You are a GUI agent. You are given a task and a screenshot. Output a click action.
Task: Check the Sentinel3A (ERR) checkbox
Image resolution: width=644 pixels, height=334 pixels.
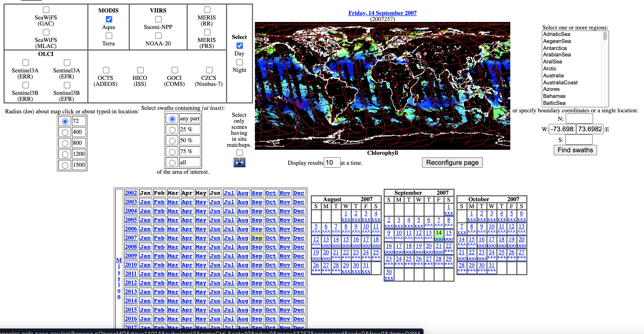tap(25, 63)
